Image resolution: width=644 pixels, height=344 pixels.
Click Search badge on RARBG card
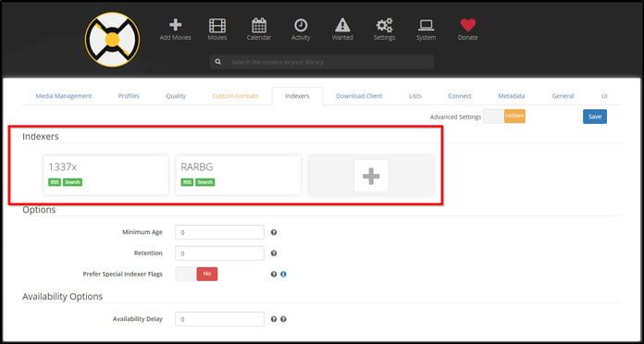click(x=204, y=182)
